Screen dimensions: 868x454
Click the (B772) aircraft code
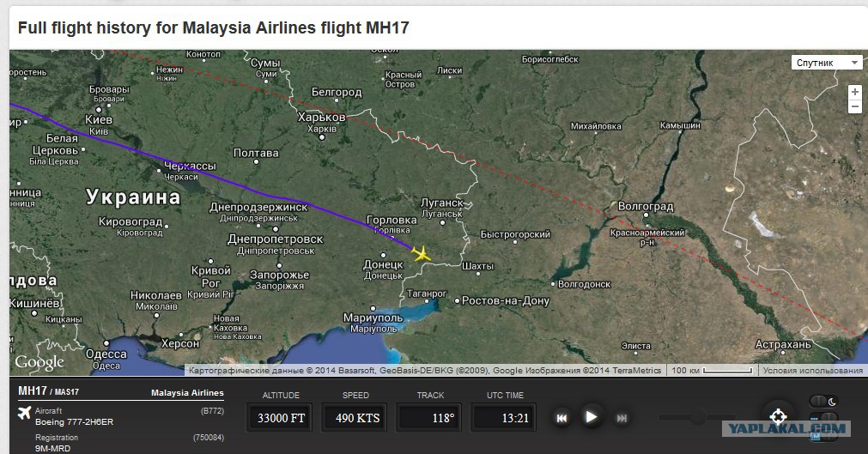tap(212, 411)
